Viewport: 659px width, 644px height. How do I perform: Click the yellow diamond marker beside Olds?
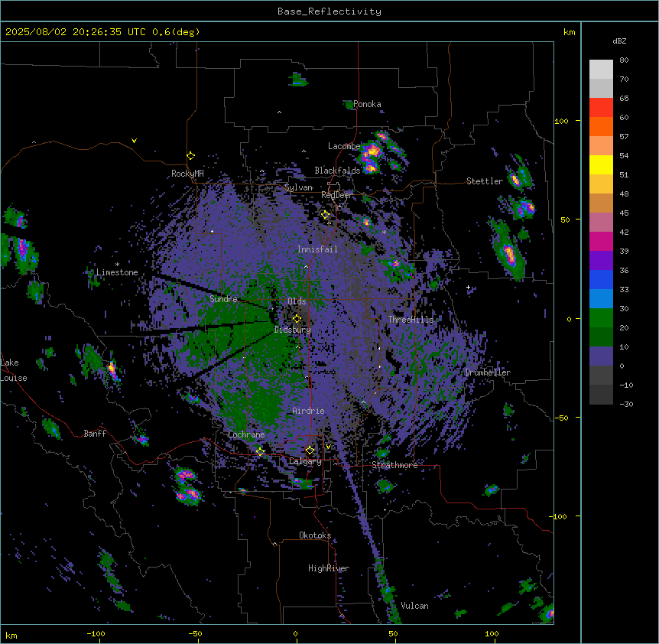tap(297, 318)
